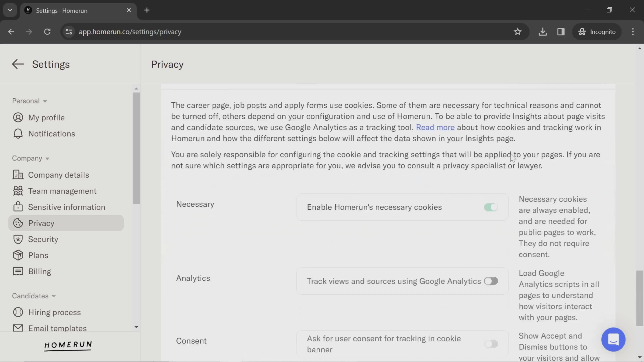Open the browser downloads icon
644x362 pixels.
tap(543, 32)
